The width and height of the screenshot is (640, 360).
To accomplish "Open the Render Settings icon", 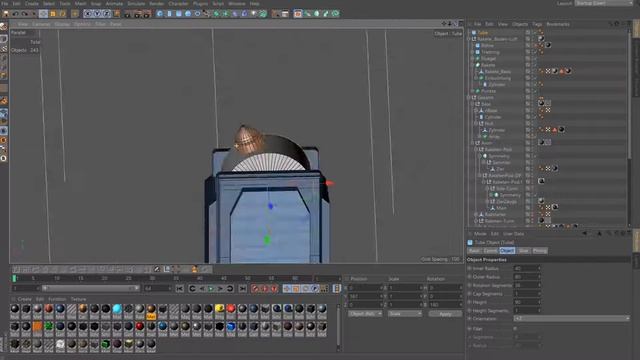I will coord(147,14).
